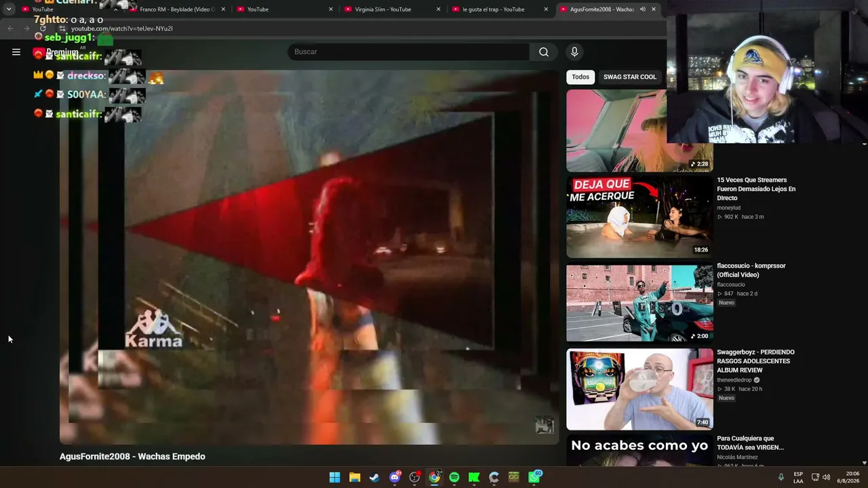This screenshot has height=488, width=868.
Task: Select the Todos filter chip
Action: 580,77
